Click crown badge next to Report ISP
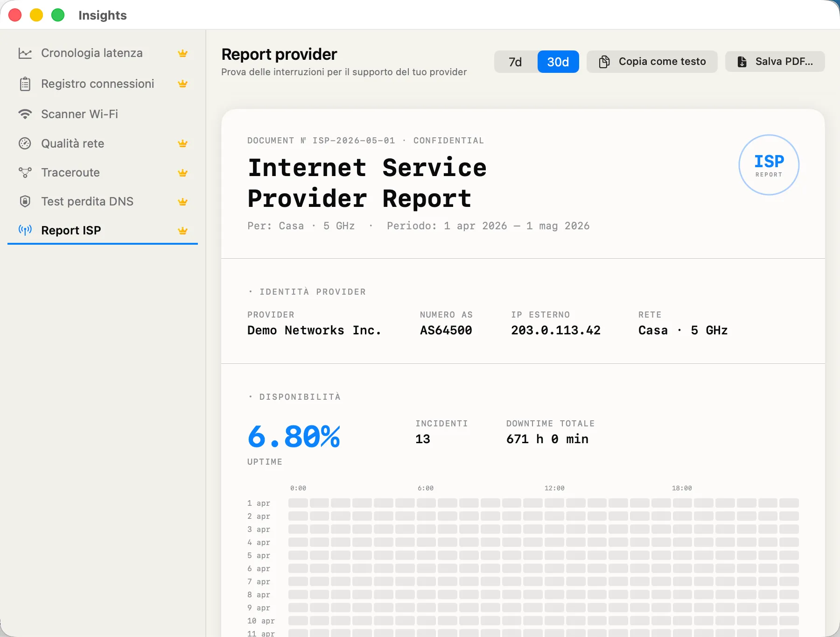The image size is (840, 637). tap(182, 231)
